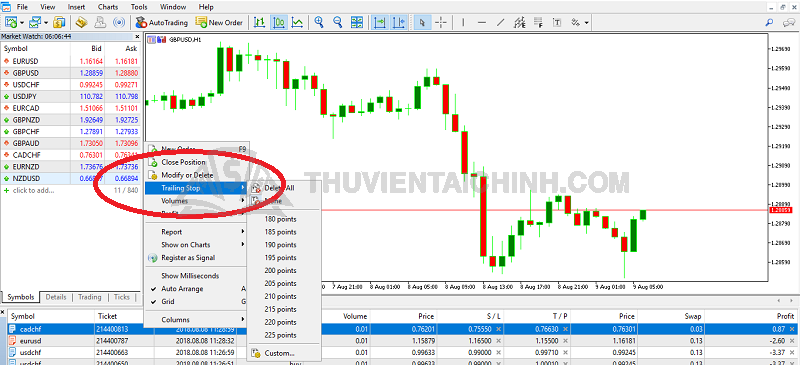Open the New Chart dropdown arrow
Image resolution: width=800 pixels, height=365 pixels.
tap(21, 22)
